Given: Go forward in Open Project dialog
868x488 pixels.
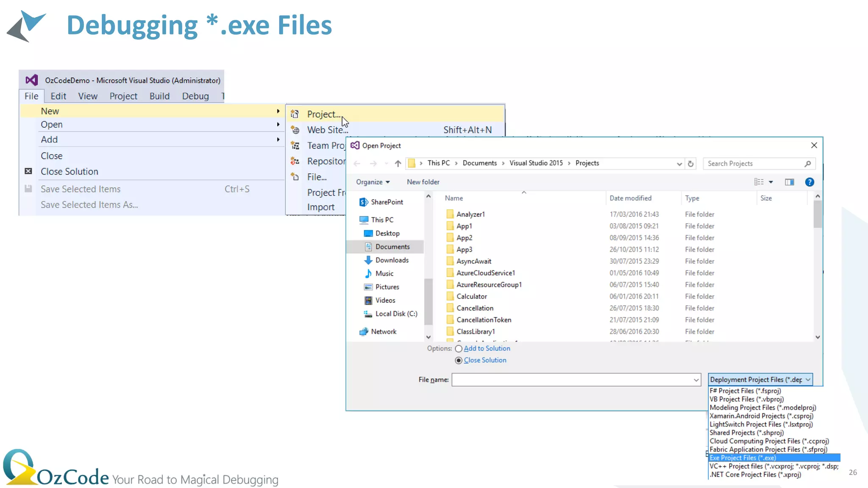Looking at the screenshot, I should pos(373,164).
